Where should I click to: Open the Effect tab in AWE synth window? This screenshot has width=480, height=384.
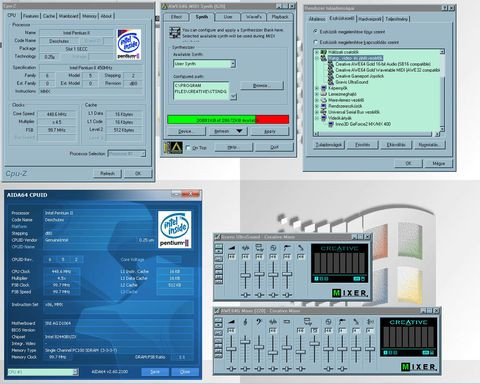pyautogui.click(x=176, y=17)
